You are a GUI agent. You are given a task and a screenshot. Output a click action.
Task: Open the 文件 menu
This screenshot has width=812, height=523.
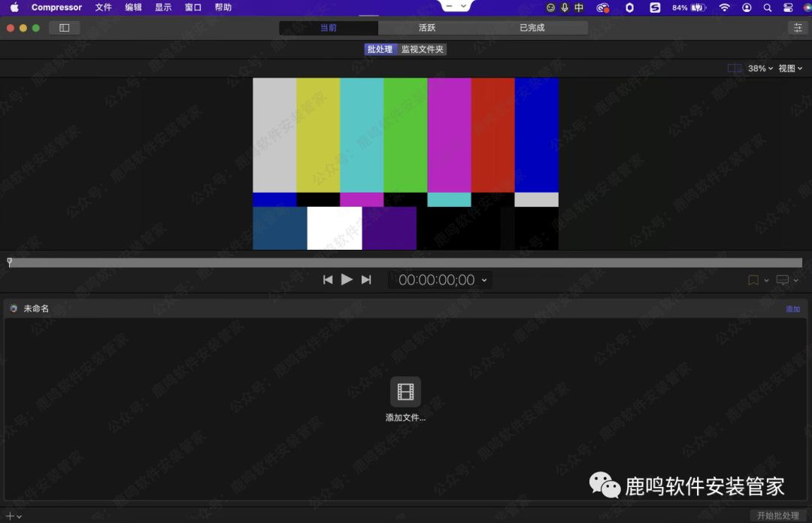[x=103, y=8]
